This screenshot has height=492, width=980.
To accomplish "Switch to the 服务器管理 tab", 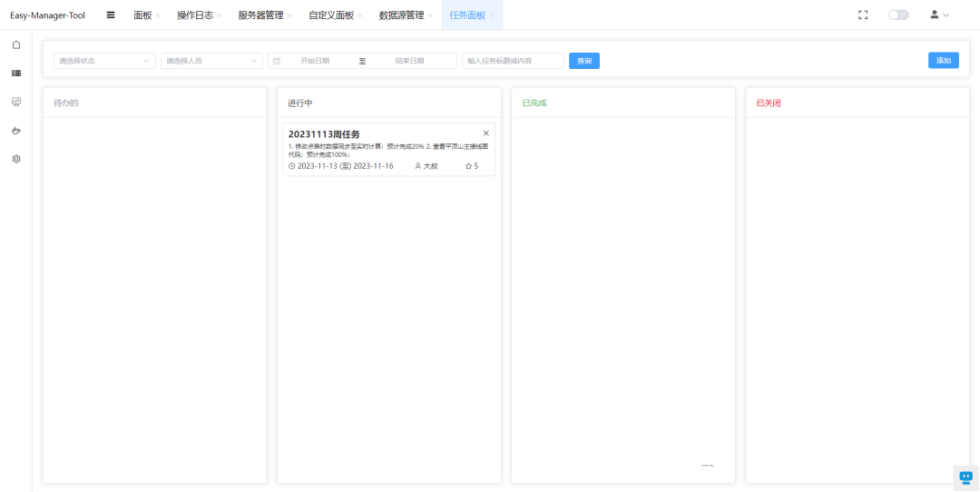I will coord(260,15).
